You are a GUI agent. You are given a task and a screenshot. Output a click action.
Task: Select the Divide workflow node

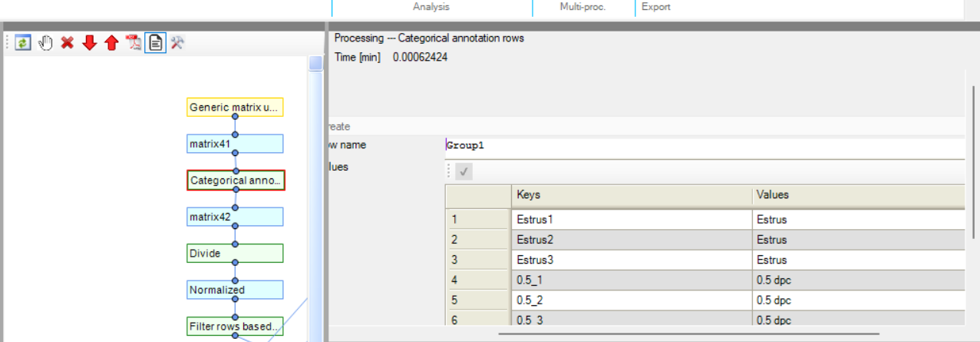click(235, 254)
